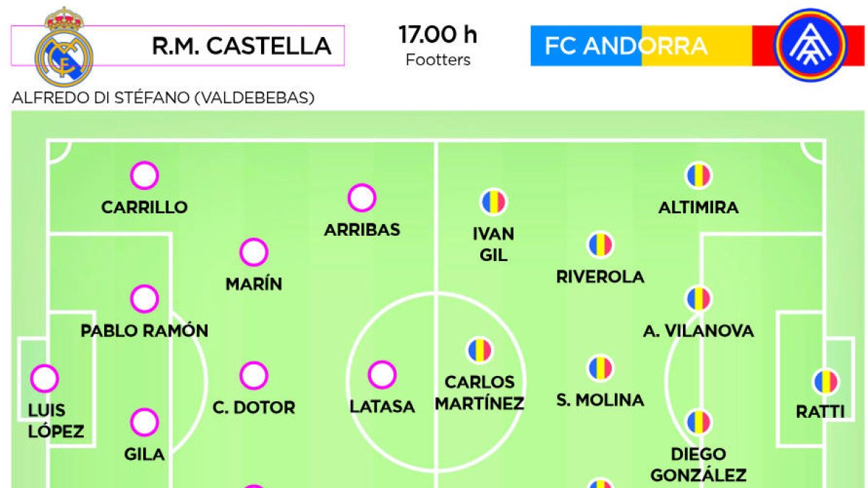Viewport: 868px width, 488px height.
Task: Click the Diego González name label
Action: point(698,465)
